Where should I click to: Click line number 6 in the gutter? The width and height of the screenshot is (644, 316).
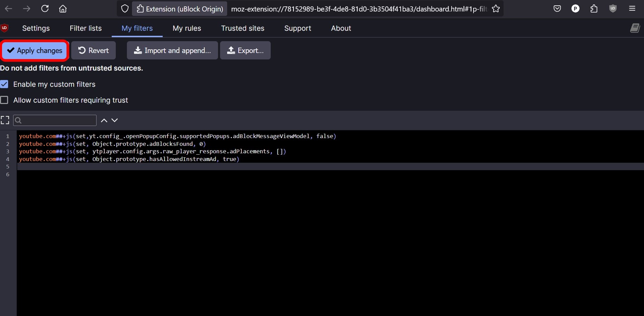pos(8,174)
